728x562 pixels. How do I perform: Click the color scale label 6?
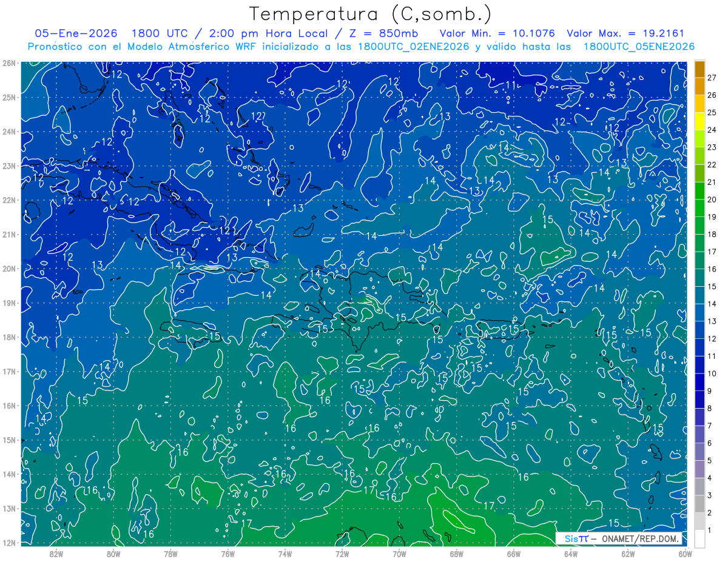point(710,443)
